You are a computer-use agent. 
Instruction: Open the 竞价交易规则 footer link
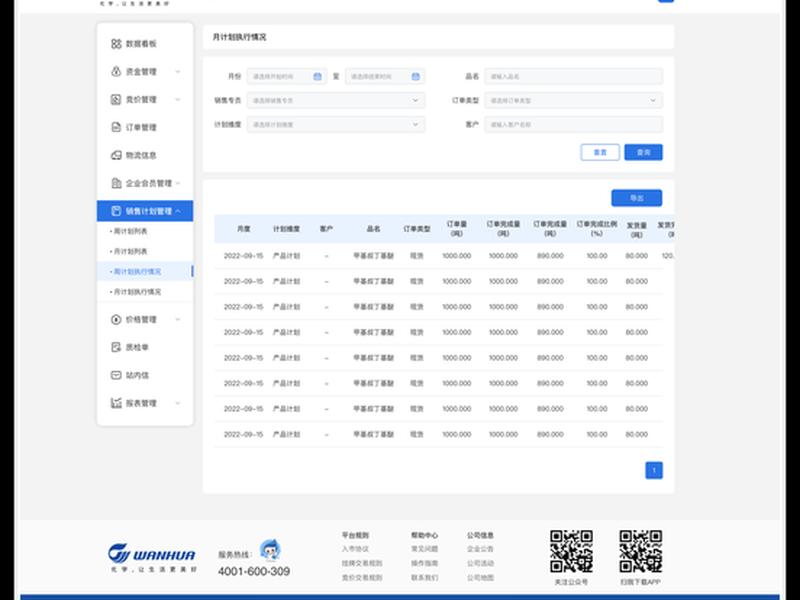pyautogui.click(x=362, y=578)
